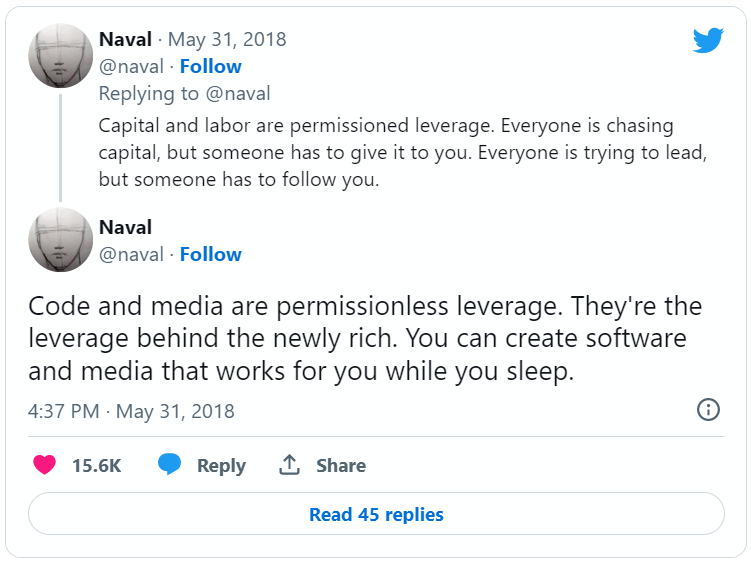Viewport: 751px width, 562px height.
Task: Click Naval's avatar on the main tweet
Action: tap(60, 240)
